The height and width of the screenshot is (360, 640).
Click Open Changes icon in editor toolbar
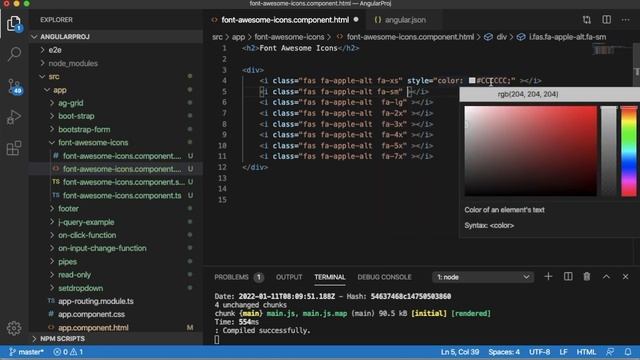pos(587,20)
